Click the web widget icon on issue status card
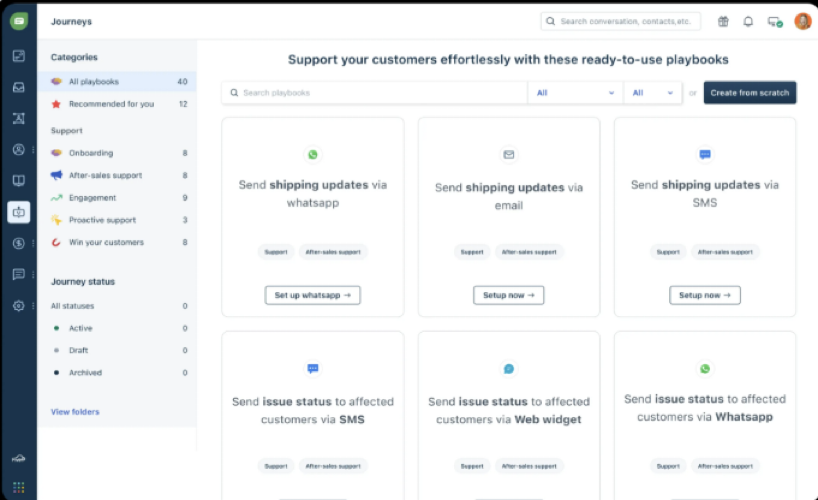Image resolution: width=818 pixels, height=500 pixels. (x=509, y=369)
